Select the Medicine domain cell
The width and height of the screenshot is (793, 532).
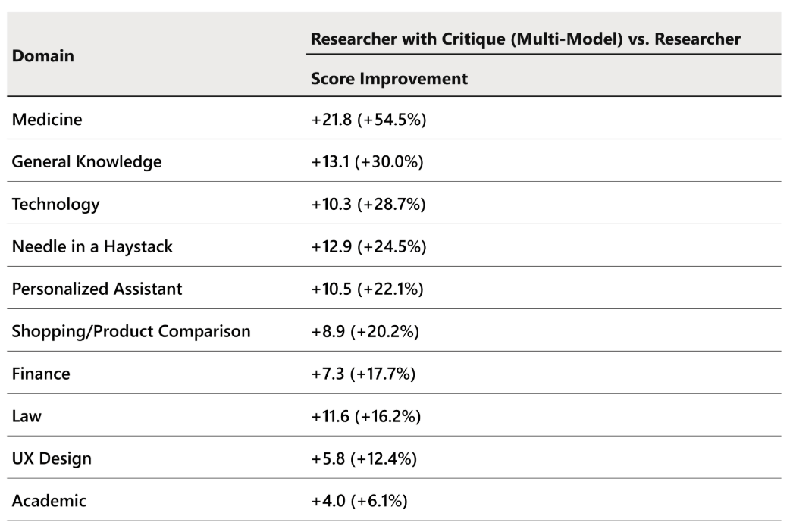point(47,119)
